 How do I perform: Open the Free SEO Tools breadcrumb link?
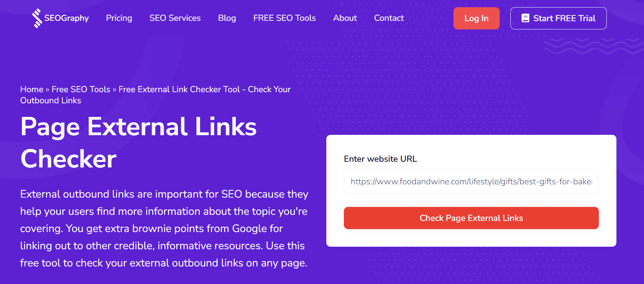(x=81, y=90)
